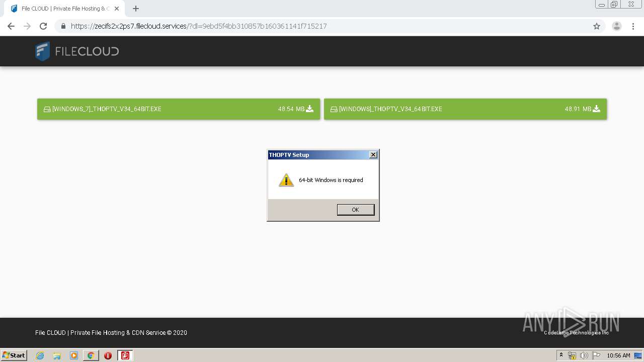
Task: Click download arrow icon next to 48.54 MB
Action: click(x=310, y=109)
